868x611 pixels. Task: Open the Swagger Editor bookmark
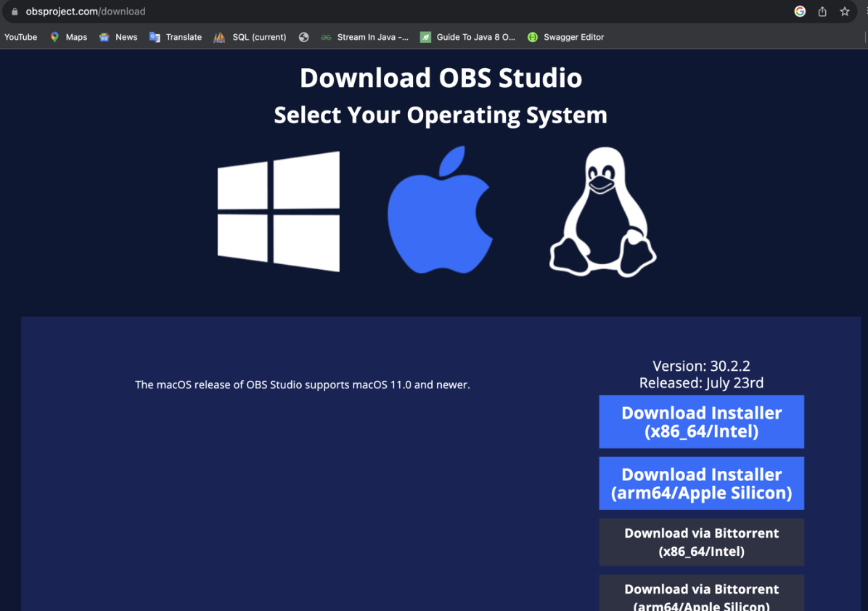pyautogui.click(x=565, y=37)
